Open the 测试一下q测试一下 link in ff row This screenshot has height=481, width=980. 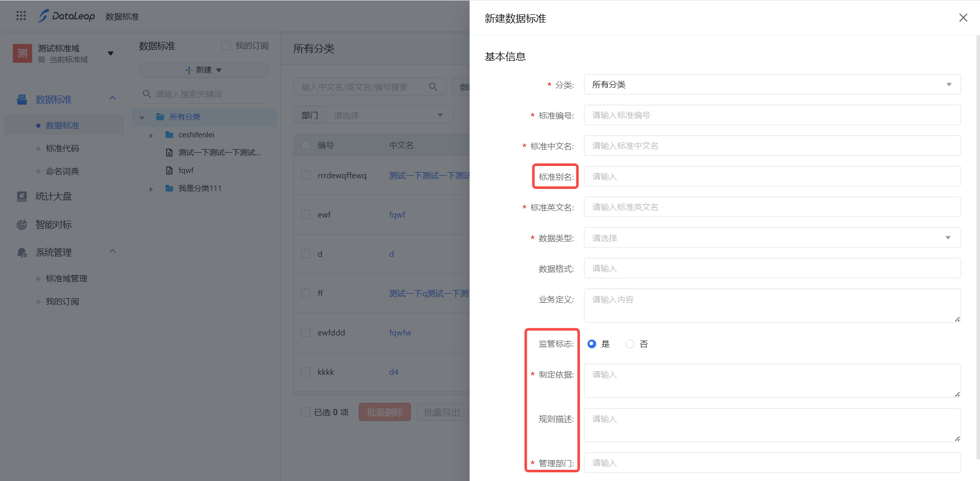click(429, 294)
